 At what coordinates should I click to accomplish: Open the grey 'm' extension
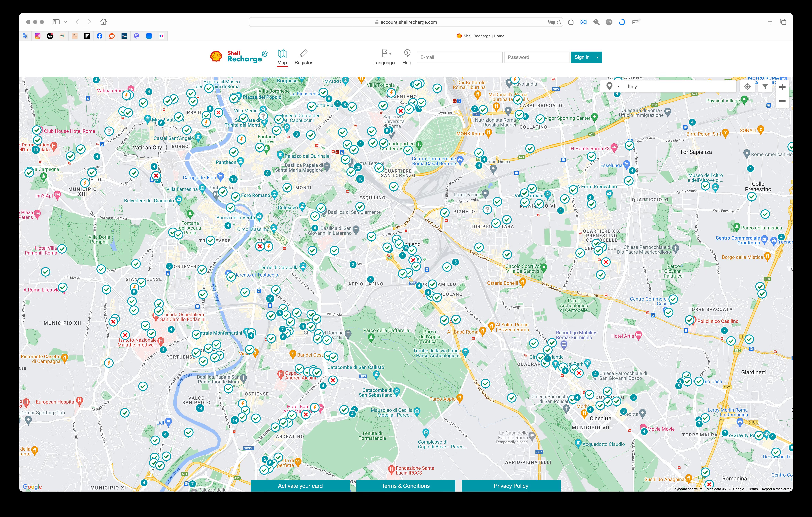coord(609,22)
